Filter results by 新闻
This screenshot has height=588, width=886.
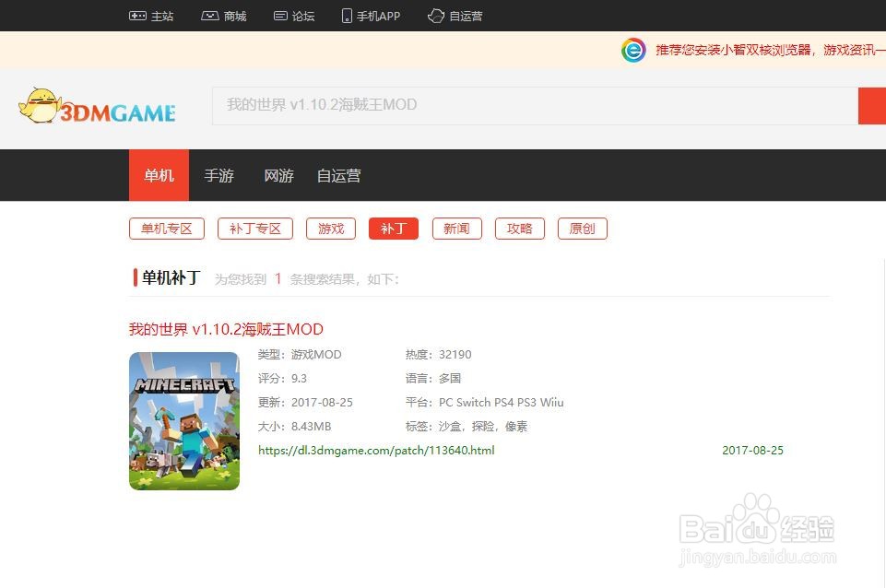click(x=457, y=229)
